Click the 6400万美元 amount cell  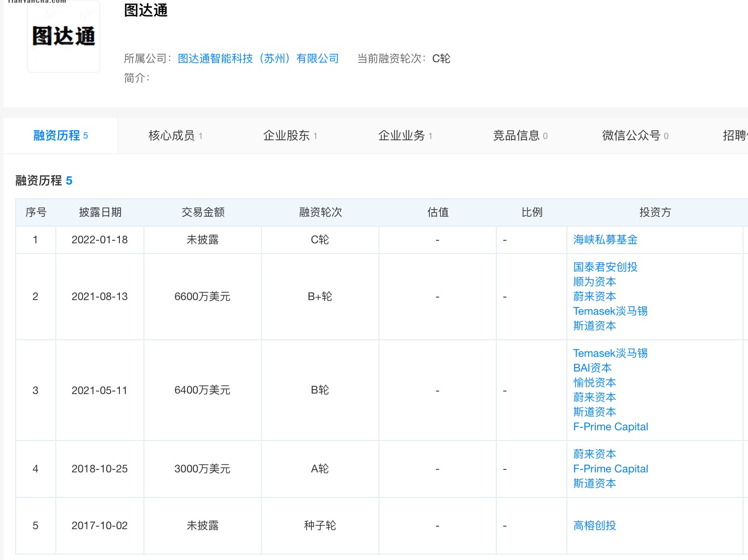point(202,391)
